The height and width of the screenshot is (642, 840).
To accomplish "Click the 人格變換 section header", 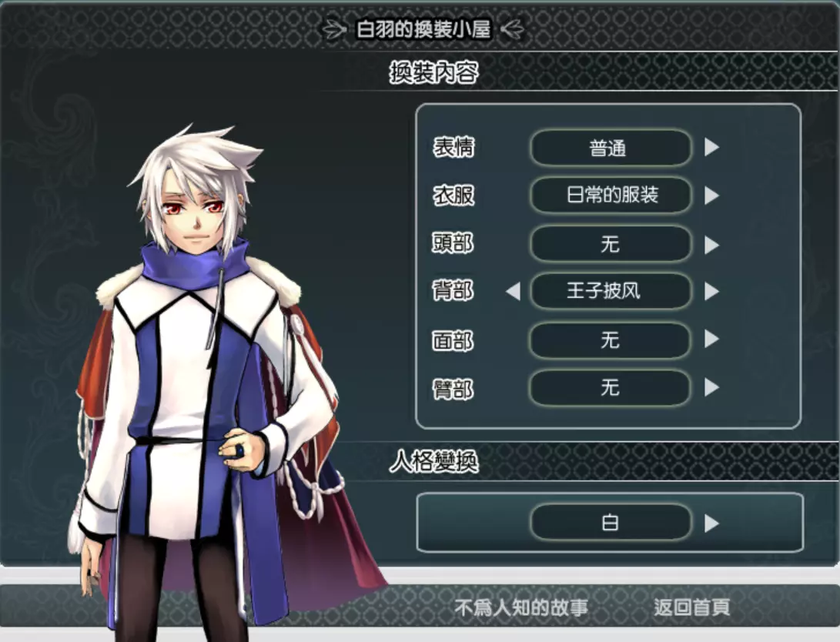I will coord(433,461).
